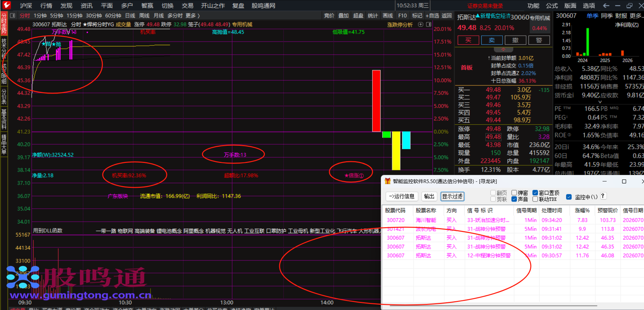
Task: Select the 波长光电 signal row
Action: [x=513, y=229]
